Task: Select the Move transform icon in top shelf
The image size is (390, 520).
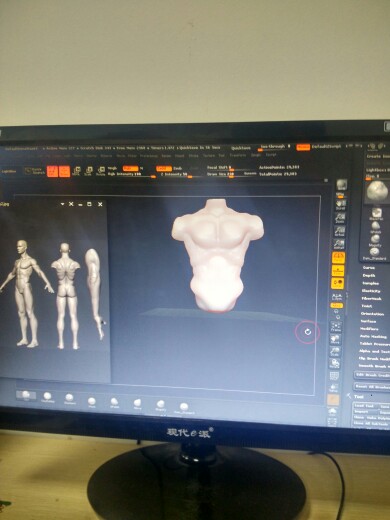Action: [x=76, y=171]
